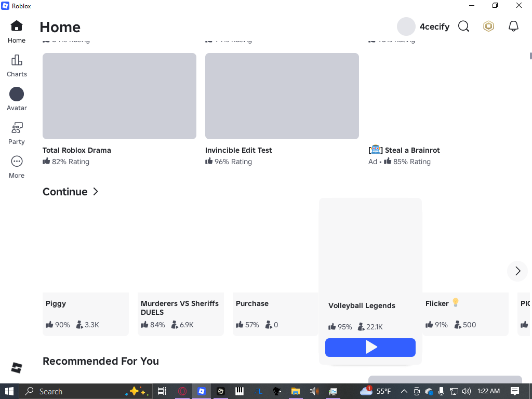The width and height of the screenshot is (532, 399).
Task: Click the Invincible Edit Test title
Action: pos(238,150)
